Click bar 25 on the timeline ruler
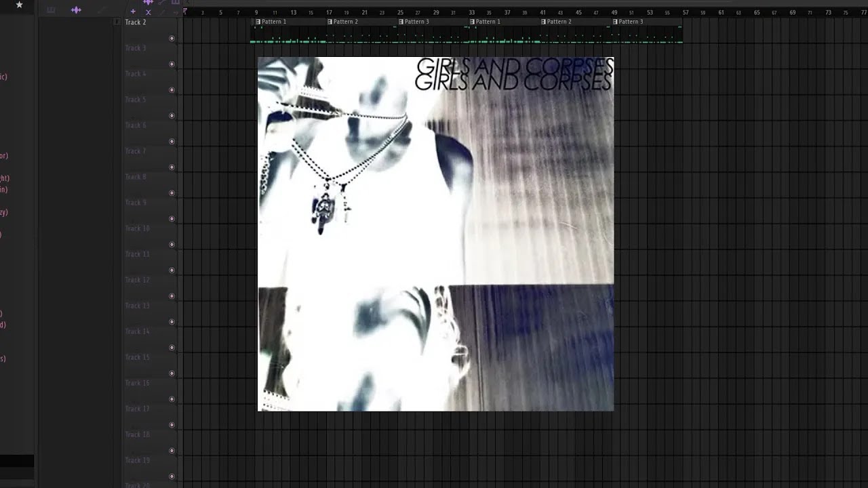 coord(400,12)
